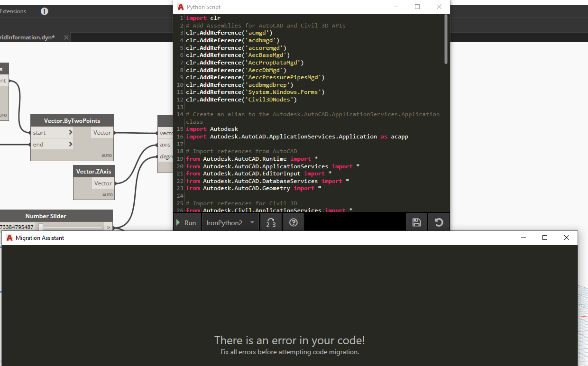Click the line ending with 'as acapp'
Viewport: 588px width, 366px height.
pyautogui.click(x=297, y=137)
